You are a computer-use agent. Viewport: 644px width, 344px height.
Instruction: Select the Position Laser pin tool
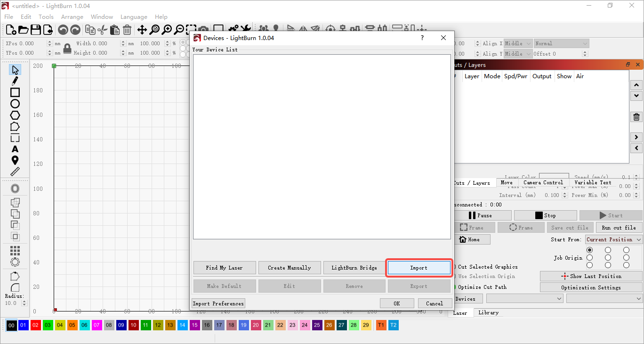(x=15, y=160)
